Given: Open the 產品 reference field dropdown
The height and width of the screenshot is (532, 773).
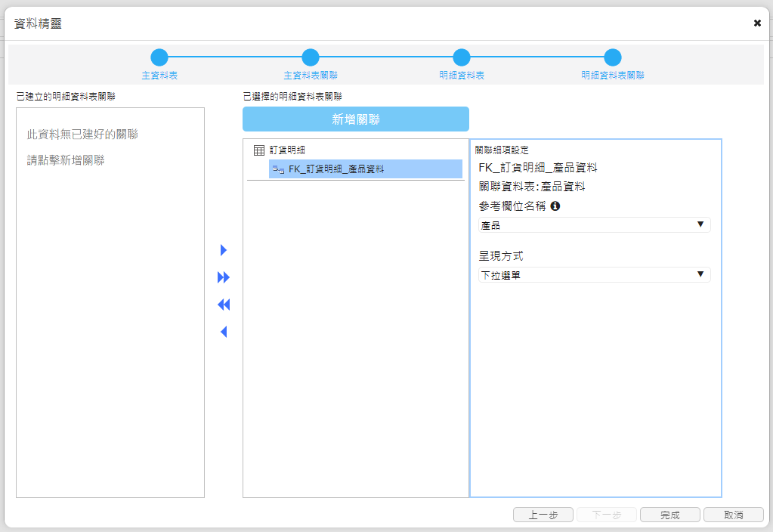Looking at the screenshot, I should coord(594,225).
